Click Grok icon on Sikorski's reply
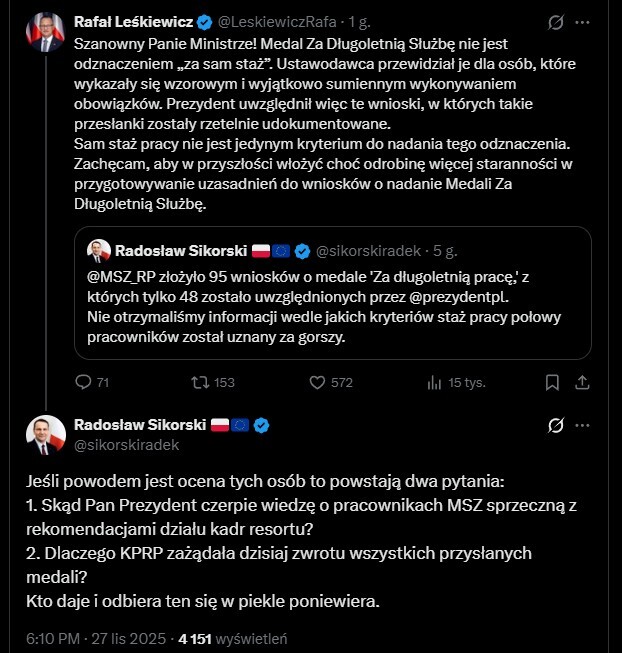 coord(557,426)
